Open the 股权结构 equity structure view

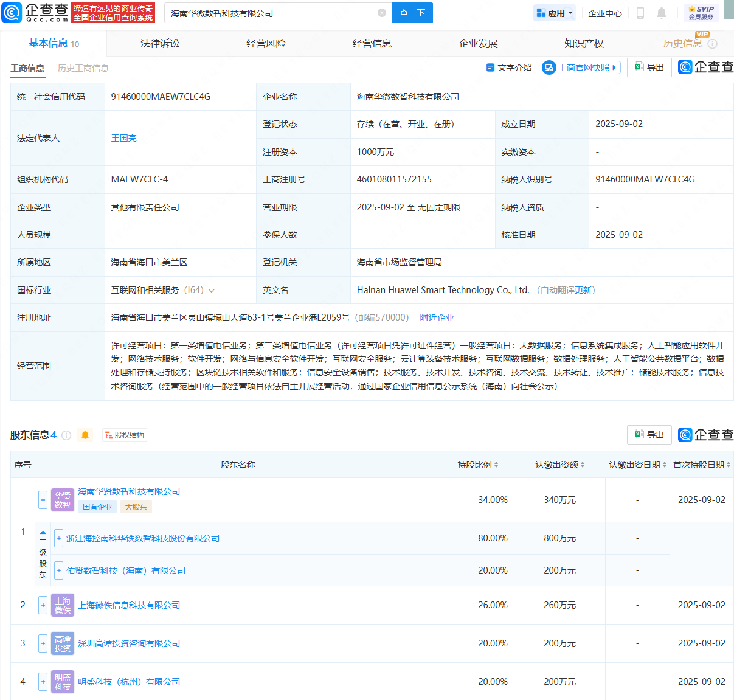click(x=125, y=435)
